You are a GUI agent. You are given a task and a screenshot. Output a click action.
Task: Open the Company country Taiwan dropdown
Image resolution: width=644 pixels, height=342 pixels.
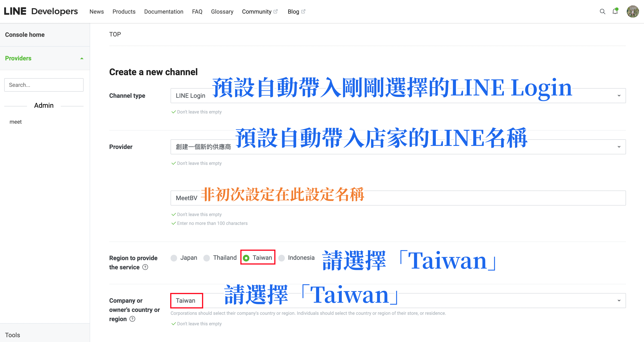[x=398, y=301]
